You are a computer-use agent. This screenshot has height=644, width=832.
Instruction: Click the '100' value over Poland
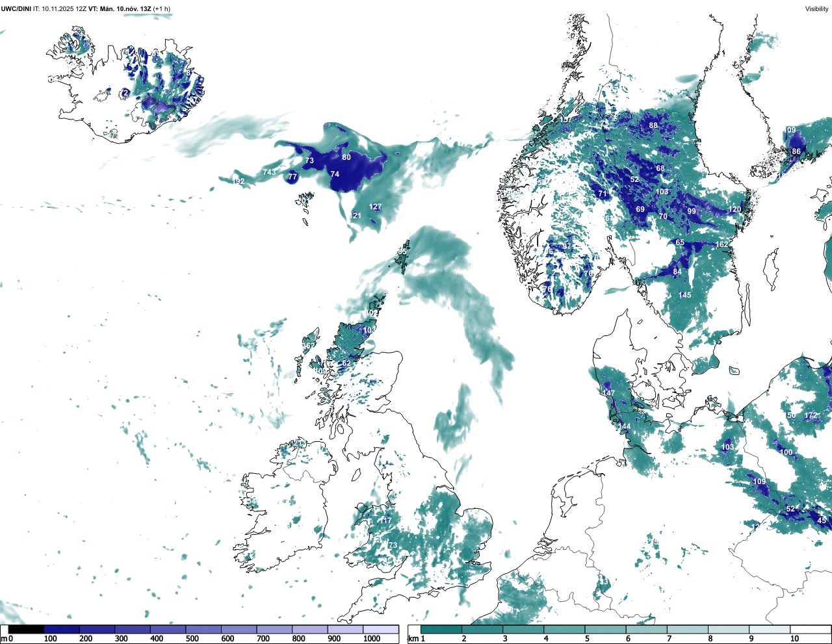786,452
